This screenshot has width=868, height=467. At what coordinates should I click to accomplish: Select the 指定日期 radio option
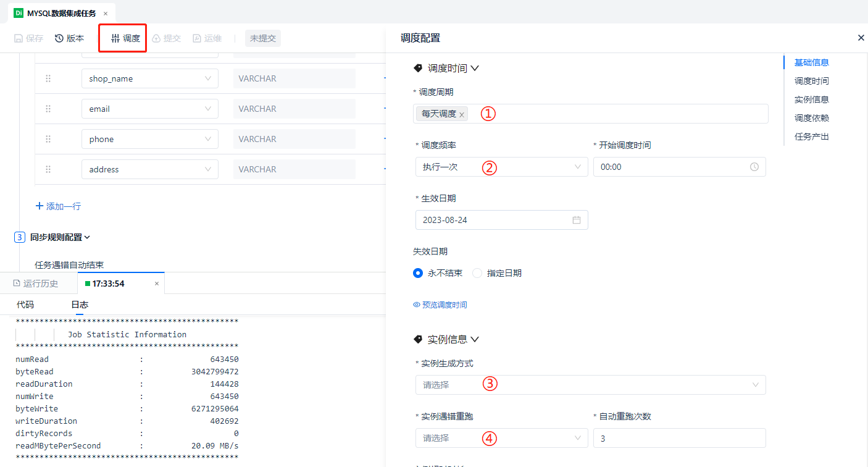[477, 273]
